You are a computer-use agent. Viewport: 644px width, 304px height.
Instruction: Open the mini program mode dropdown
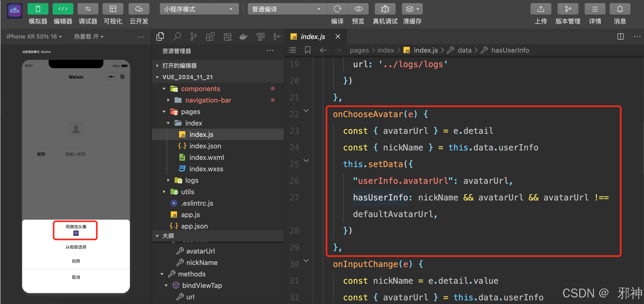click(199, 9)
